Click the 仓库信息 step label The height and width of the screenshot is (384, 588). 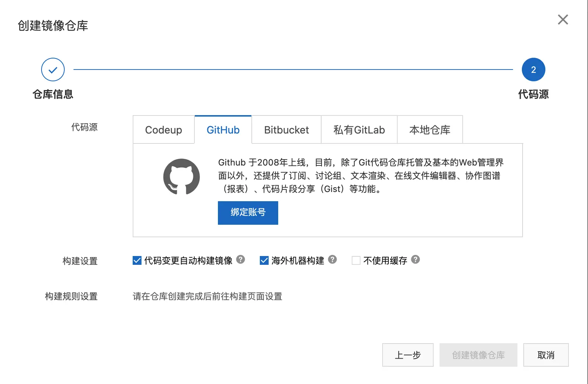tap(53, 95)
